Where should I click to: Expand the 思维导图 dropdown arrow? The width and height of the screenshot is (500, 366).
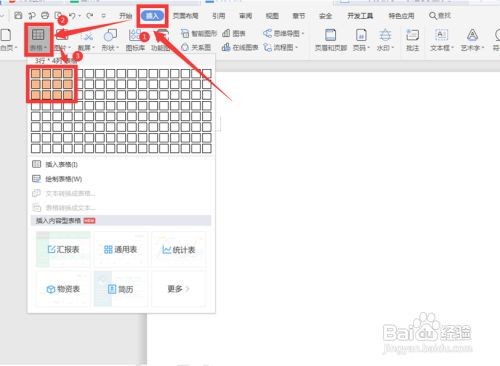click(303, 33)
